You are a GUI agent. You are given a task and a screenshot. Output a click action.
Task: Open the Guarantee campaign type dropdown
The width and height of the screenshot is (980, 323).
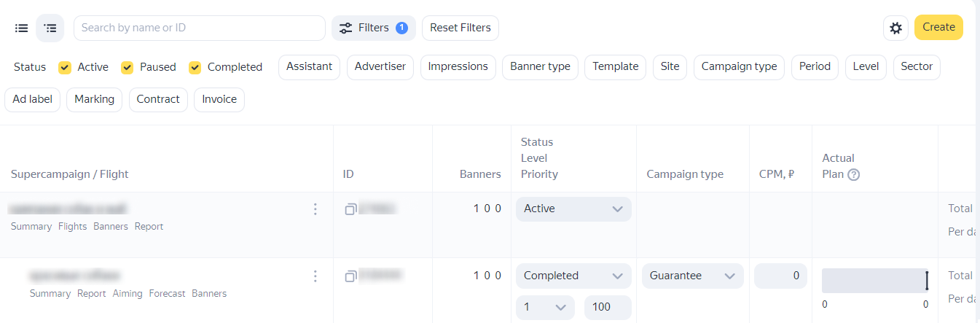[692, 276]
